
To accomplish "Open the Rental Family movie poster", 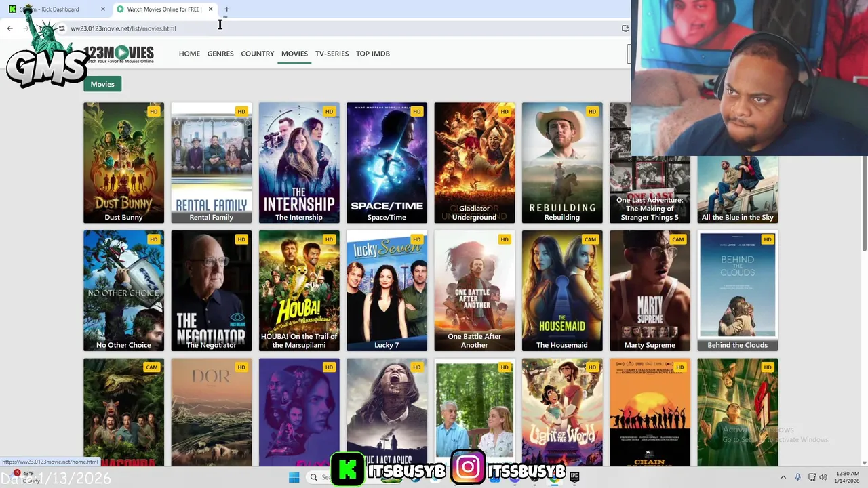I will [211, 163].
